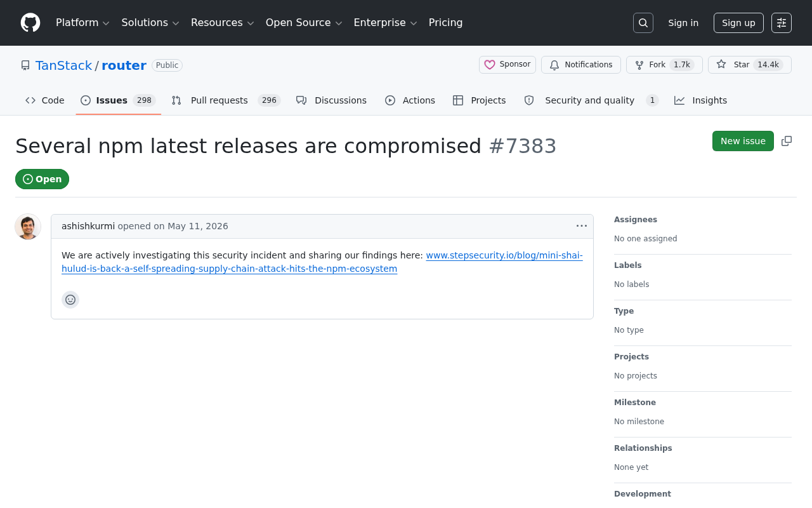
Task: Switch to the Insights tab
Action: 701,100
